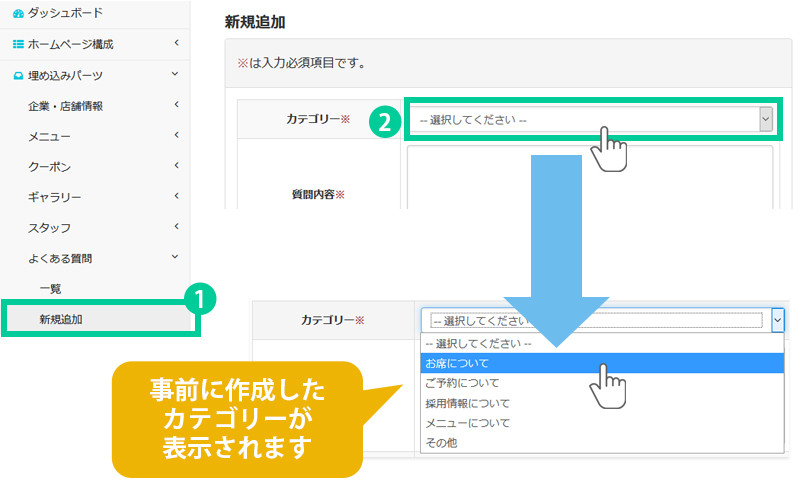Expand the メニュー sidebar item
Screen dimensions: 800x500
175,136
